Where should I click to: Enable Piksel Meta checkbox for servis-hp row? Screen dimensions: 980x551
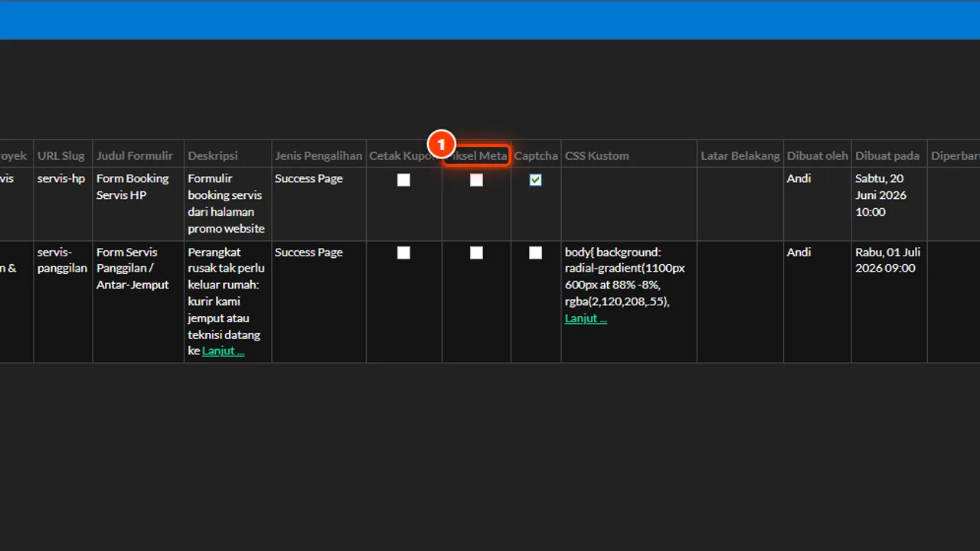coord(476,180)
